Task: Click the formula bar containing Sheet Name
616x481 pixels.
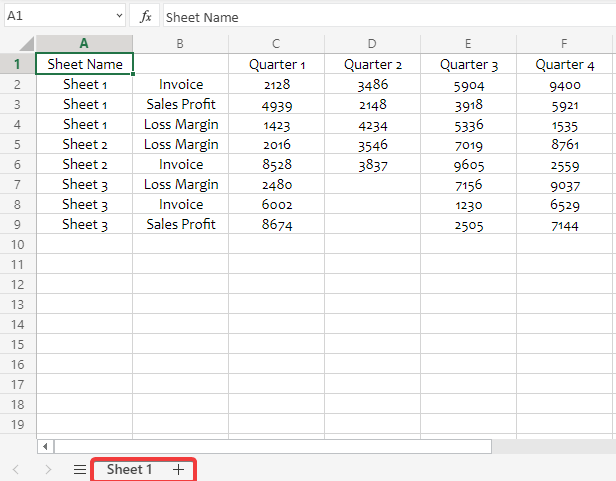Action: [389, 17]
